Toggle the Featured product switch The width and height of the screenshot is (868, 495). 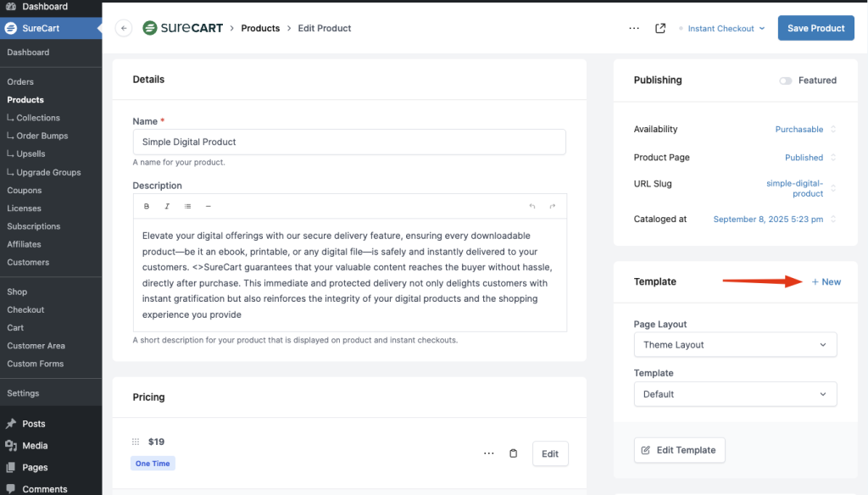click(786, 81)
